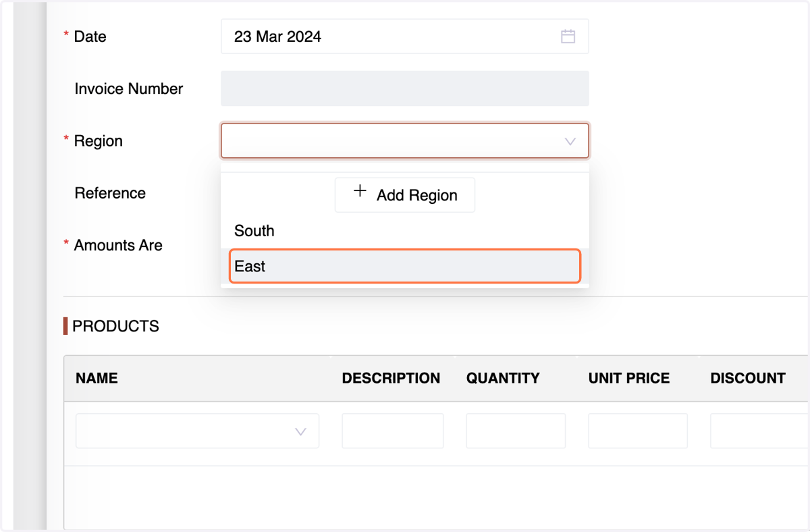Click the plus icon in Add Region
The width and height of the screenshot is (810, 532).
360,192
